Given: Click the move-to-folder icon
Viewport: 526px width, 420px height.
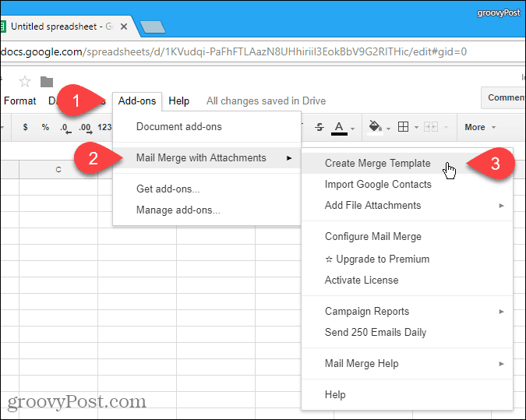Looking at the screenshot, I should pyautogui.click(x=47, y=82).
